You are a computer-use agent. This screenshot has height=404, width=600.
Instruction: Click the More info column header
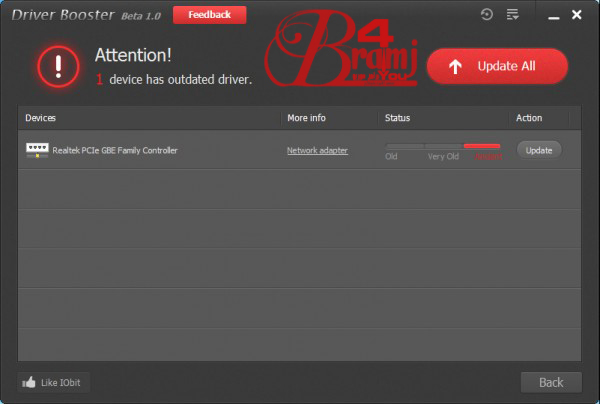tap(307, 118)
